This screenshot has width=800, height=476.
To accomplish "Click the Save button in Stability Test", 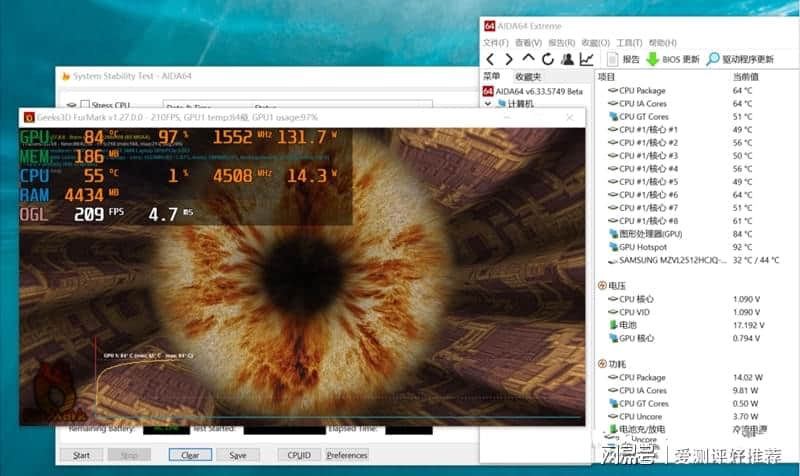I will pyautogui.click(x=238, y=455).
